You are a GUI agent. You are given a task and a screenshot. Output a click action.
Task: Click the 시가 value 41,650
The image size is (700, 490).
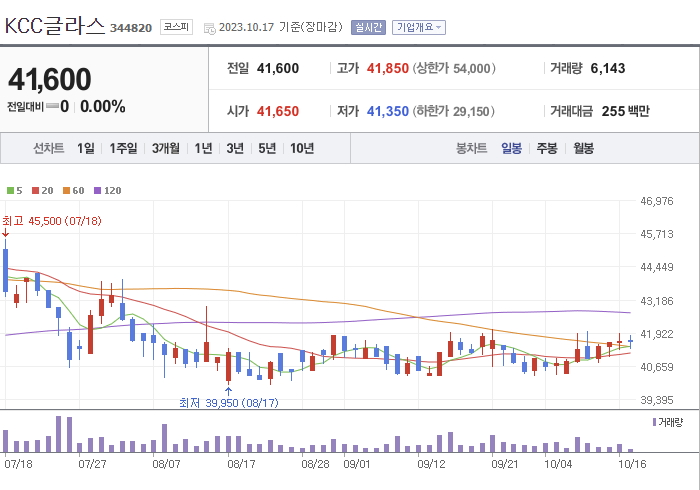click(278, 111)
